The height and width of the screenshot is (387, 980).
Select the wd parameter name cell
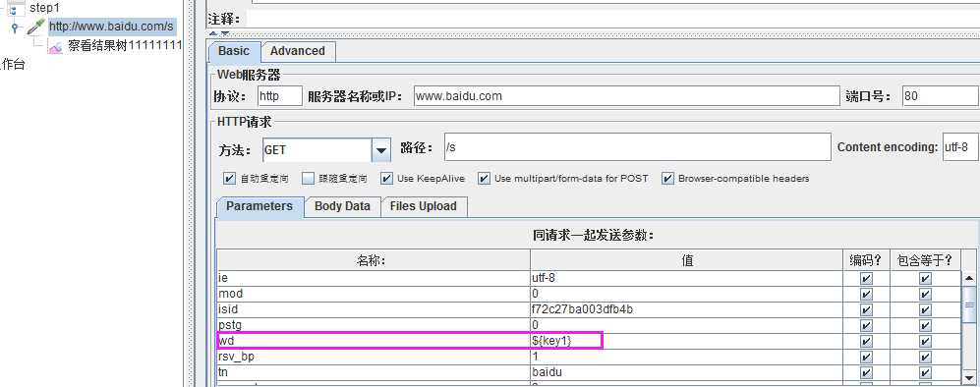374,342
